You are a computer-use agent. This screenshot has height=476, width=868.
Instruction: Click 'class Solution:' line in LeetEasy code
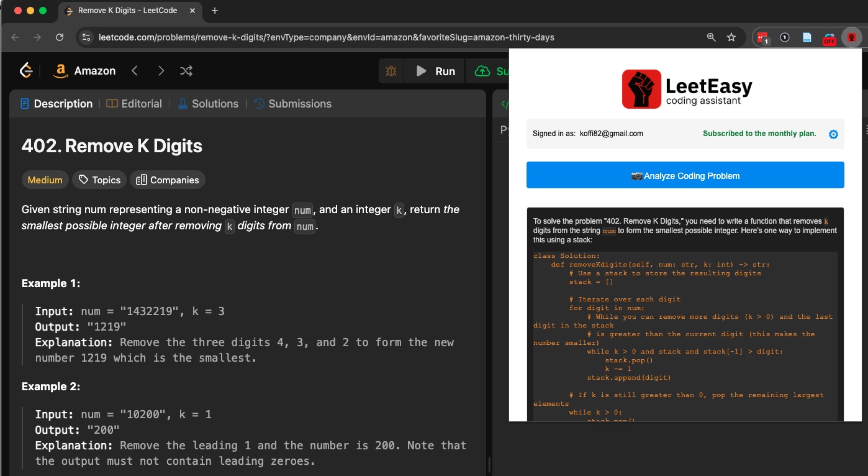pos(567,256)
